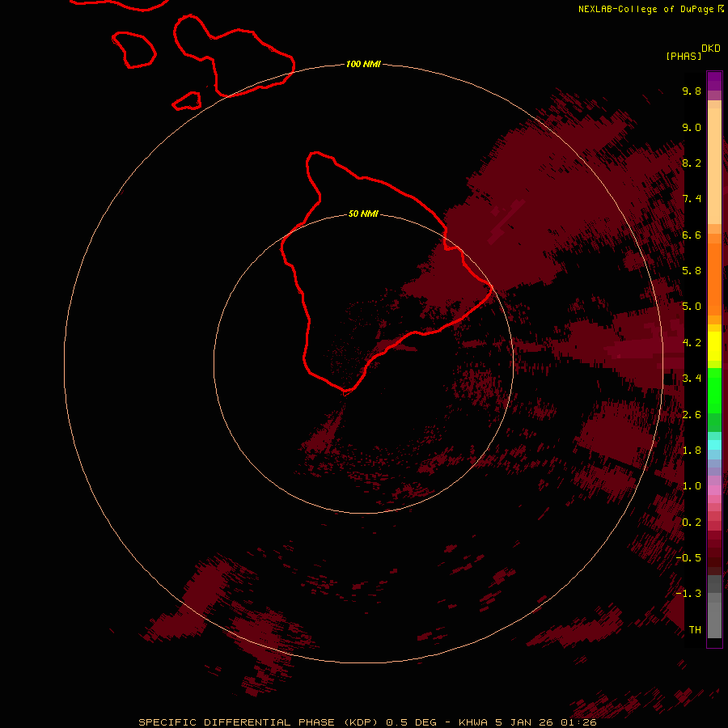Screen dimensions: 728x728
Task: Click the TH threshold label
Action: 695,629
